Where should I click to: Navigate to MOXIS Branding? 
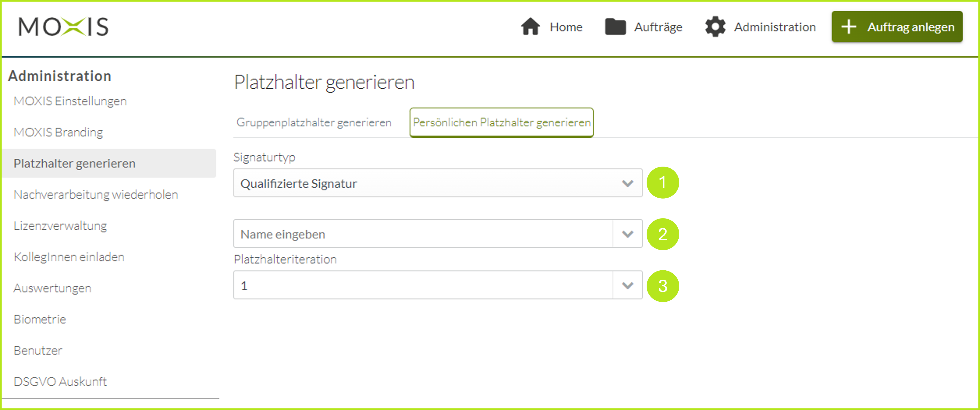[x=58, y=132]
